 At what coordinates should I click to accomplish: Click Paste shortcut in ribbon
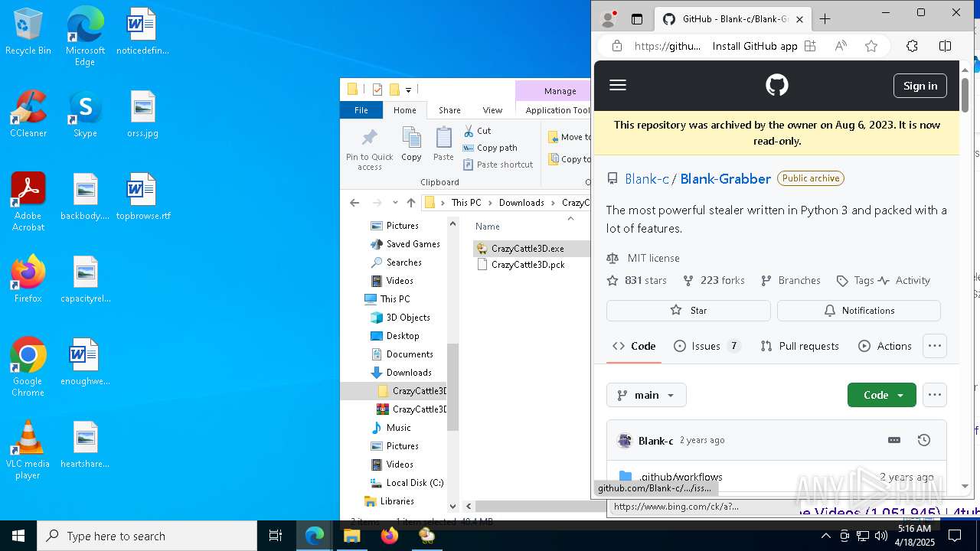pyautogui.click(x=498, y=165)
